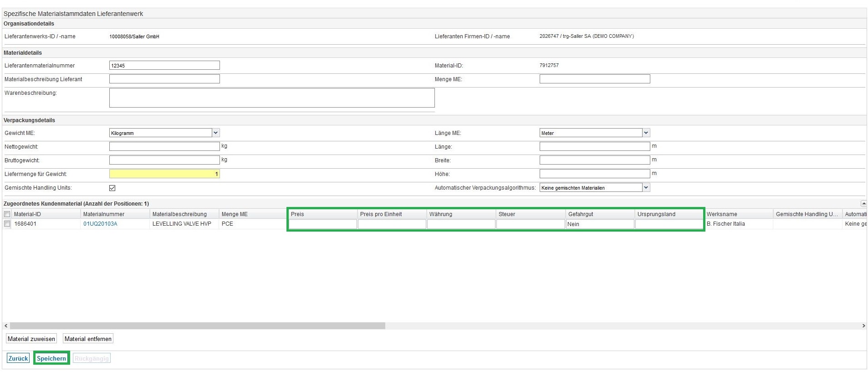The height and width of the screenshot is (372, 868).
Task: Sort by the Materialbeschreibung column header
Action: coord(184,214)
